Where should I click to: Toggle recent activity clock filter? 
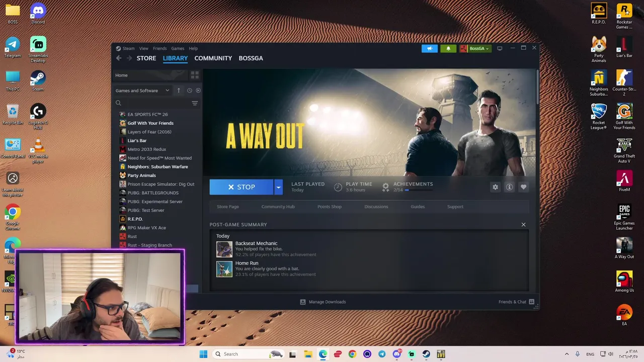point(190,90)
